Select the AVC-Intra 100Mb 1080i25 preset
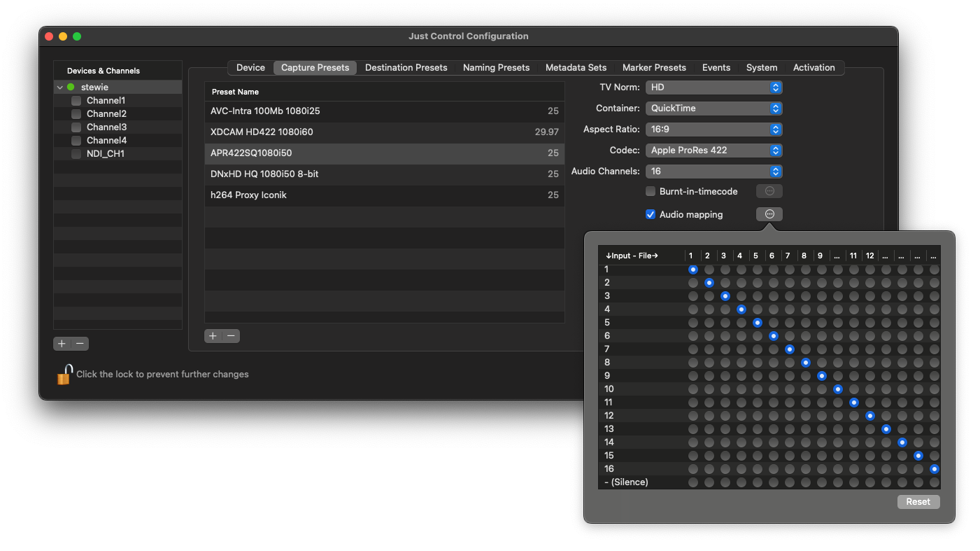The image size is (980, 551). pos(384,111)
